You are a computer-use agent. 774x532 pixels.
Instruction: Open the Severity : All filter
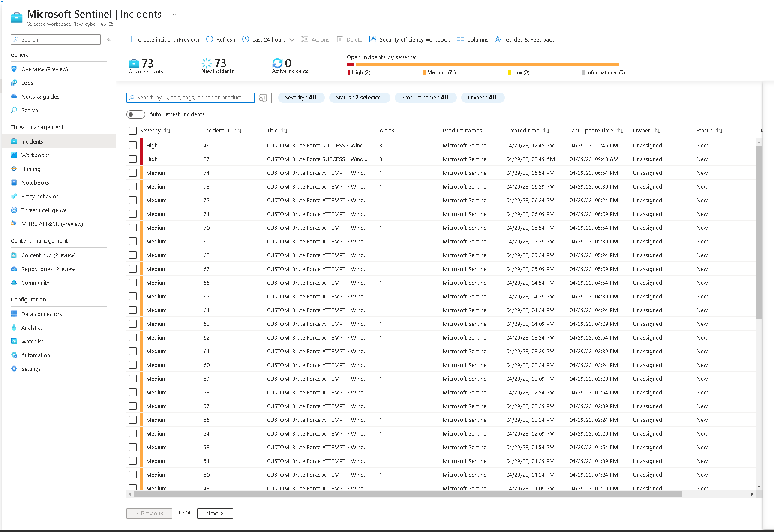click(x=301, y=98)
